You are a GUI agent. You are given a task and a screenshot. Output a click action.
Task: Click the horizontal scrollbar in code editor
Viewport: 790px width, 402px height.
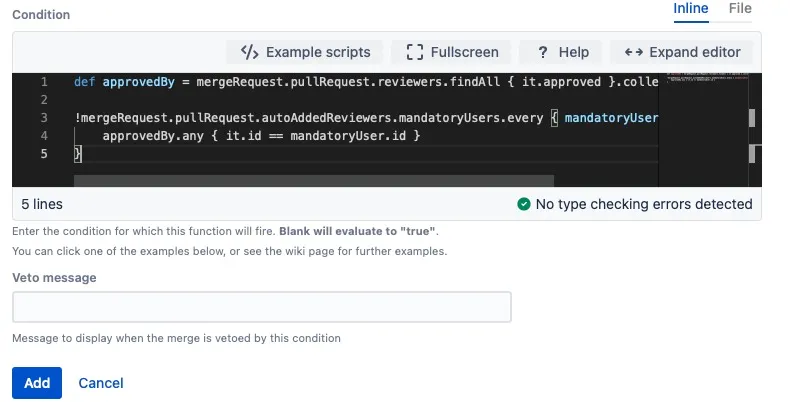pos(314,180)
